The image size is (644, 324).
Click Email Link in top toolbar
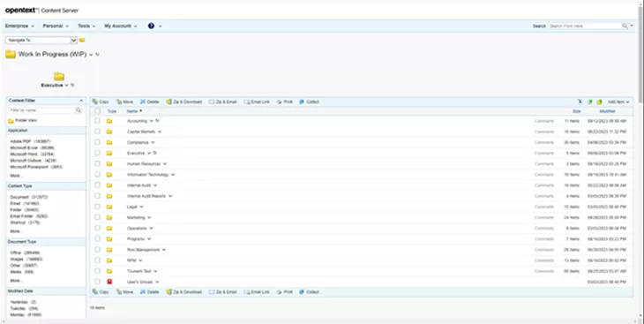[x=257, y=102]
